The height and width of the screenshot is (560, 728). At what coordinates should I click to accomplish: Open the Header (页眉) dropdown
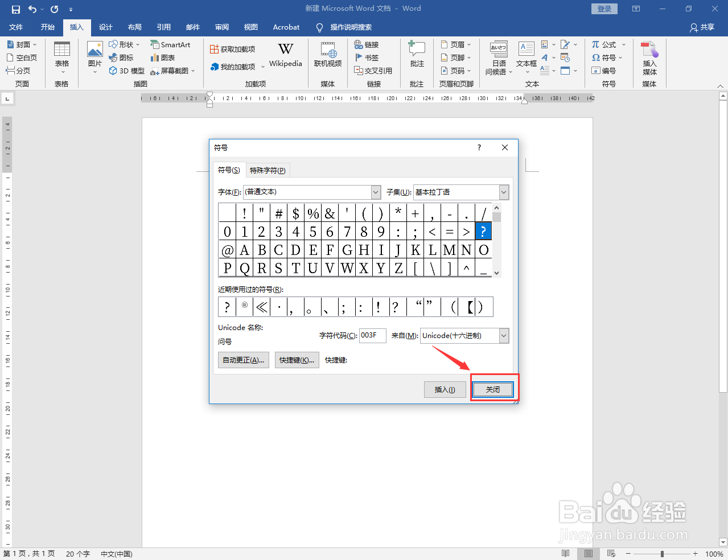(x=456, y=44)
